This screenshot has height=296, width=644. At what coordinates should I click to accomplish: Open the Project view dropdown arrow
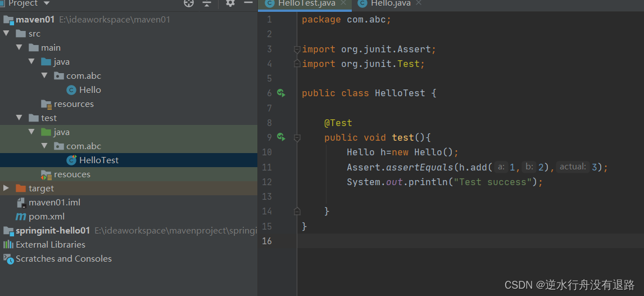(x=46, y=3)
